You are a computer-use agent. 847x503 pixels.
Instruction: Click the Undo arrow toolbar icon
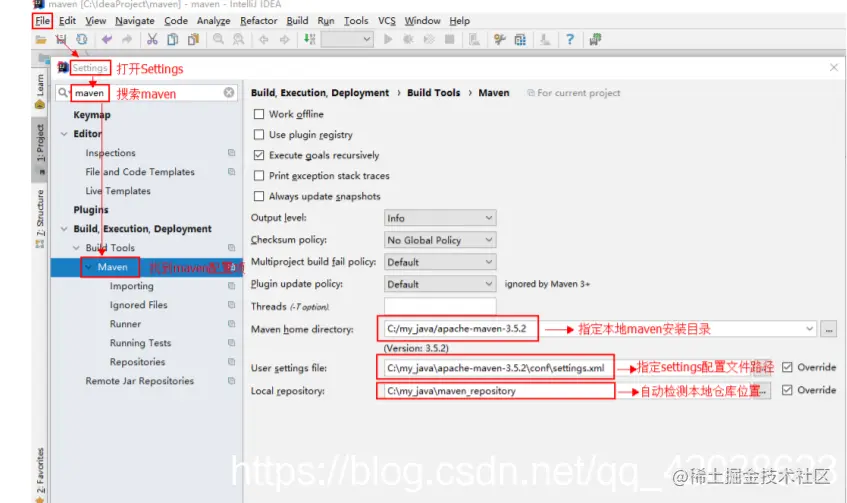tap(106, 39)
